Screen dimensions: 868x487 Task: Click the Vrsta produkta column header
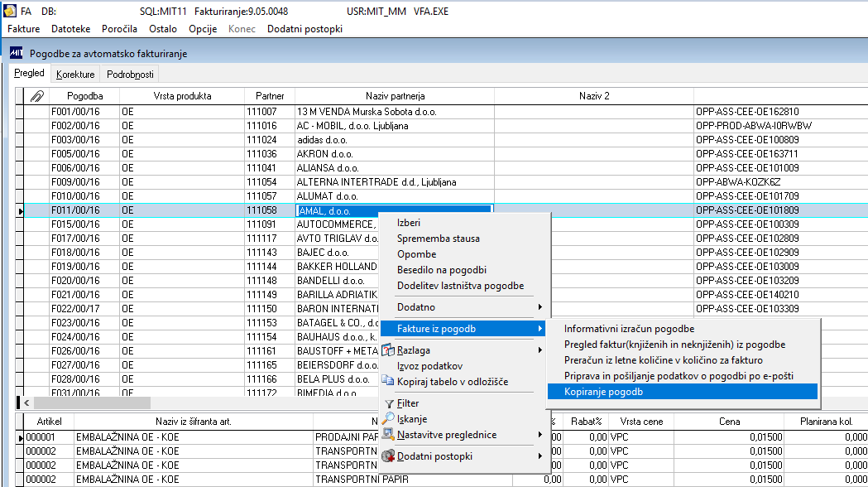click(x=182, y=96)
